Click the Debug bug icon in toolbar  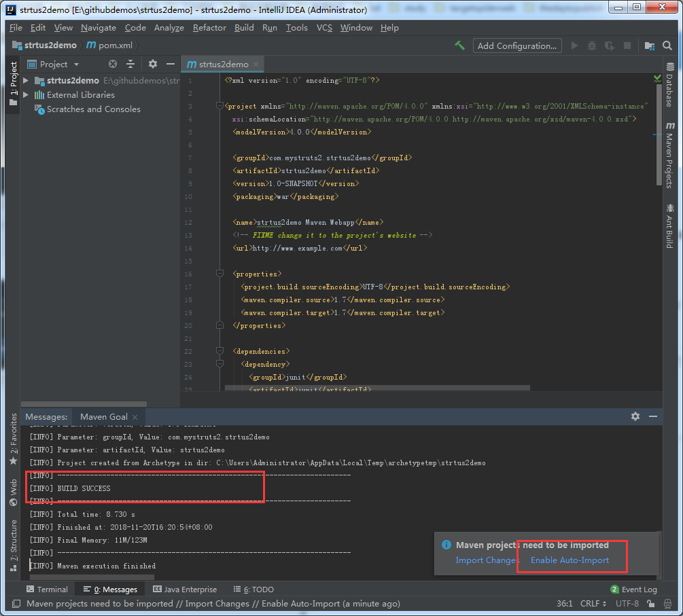pos(591,46)
